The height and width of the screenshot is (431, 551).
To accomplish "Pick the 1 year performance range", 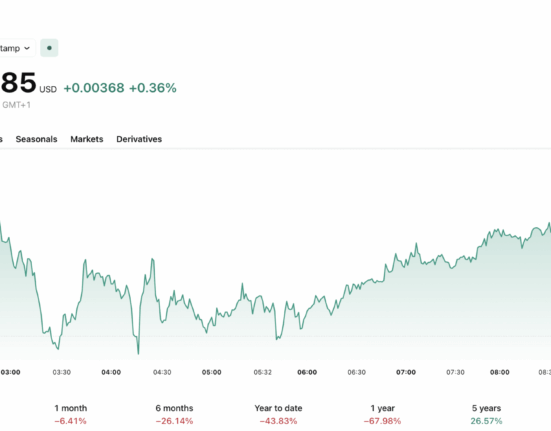I will (382, 414).
